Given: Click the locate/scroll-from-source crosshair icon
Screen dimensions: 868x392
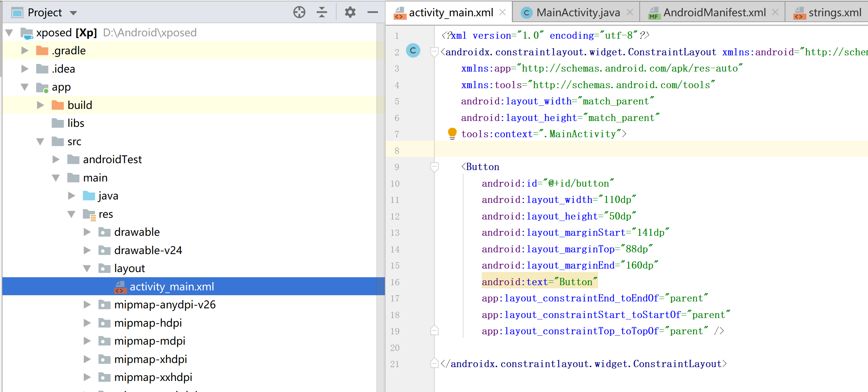Looking at the screenshot, I should [x=299, y=12].
